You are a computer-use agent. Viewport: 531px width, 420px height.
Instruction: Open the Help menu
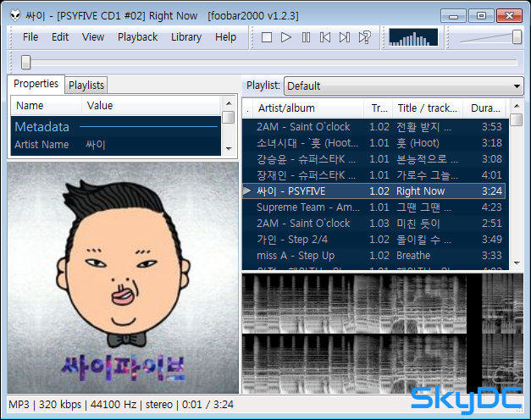tap(225, 37)
